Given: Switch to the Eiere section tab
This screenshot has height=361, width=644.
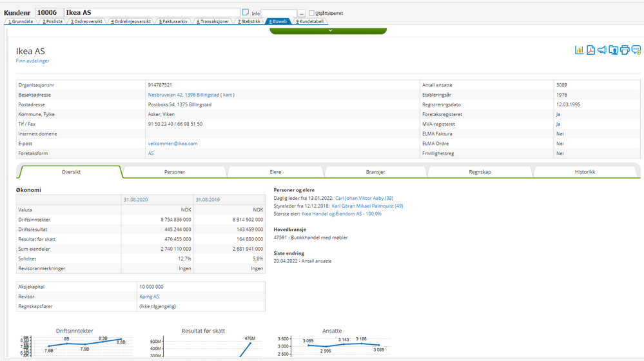Looking at the screenshot, I should coord(276,172).
